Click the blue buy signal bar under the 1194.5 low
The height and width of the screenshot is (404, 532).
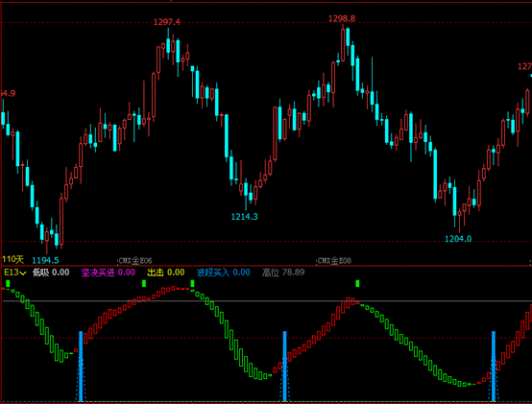[81, 367]
